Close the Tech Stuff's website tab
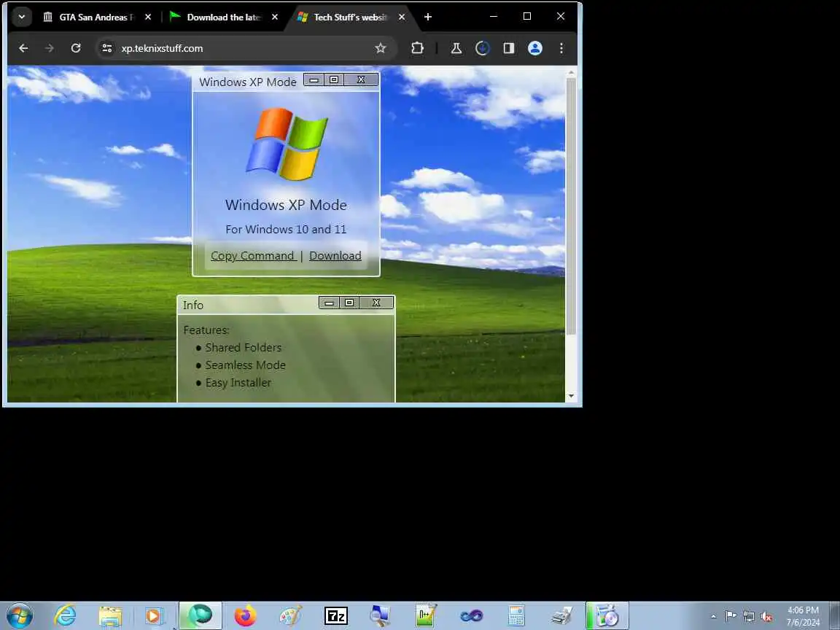This screenshot has width=840, height=630. 401,17
